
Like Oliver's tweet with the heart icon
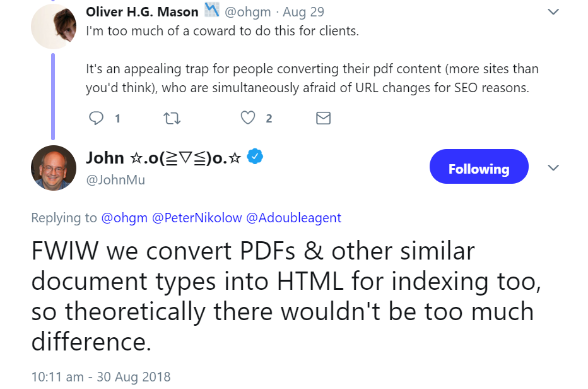[249, 118]
